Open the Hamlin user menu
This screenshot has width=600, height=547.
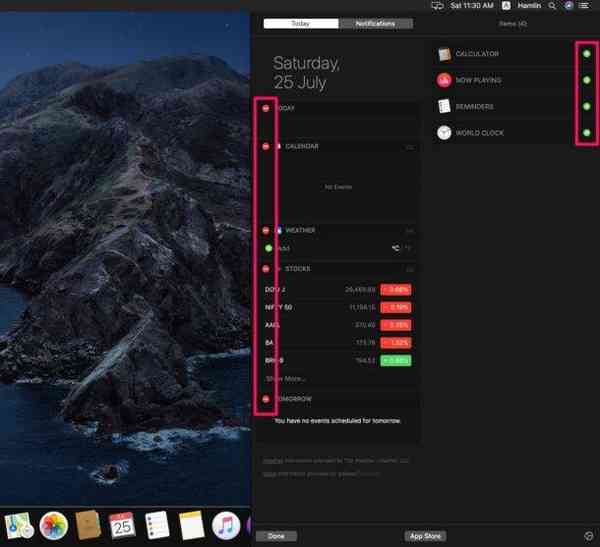click(x=529, y=6)
